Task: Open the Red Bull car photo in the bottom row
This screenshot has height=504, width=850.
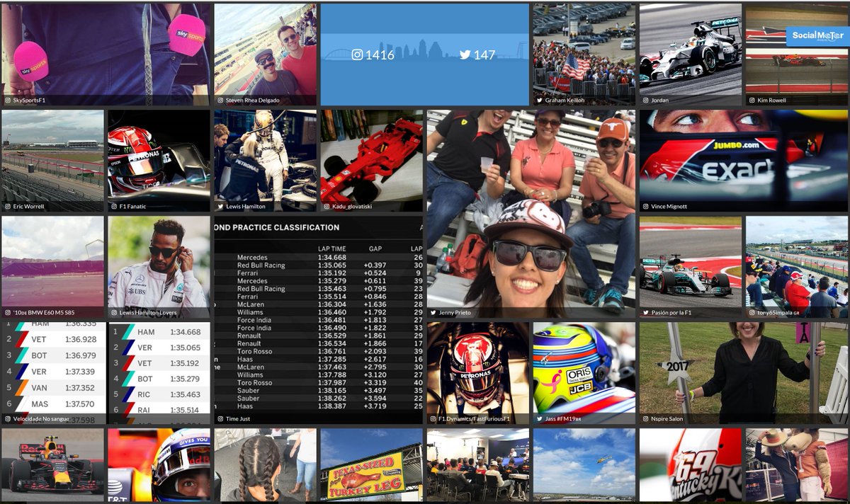Action: (x=52, y=465)
